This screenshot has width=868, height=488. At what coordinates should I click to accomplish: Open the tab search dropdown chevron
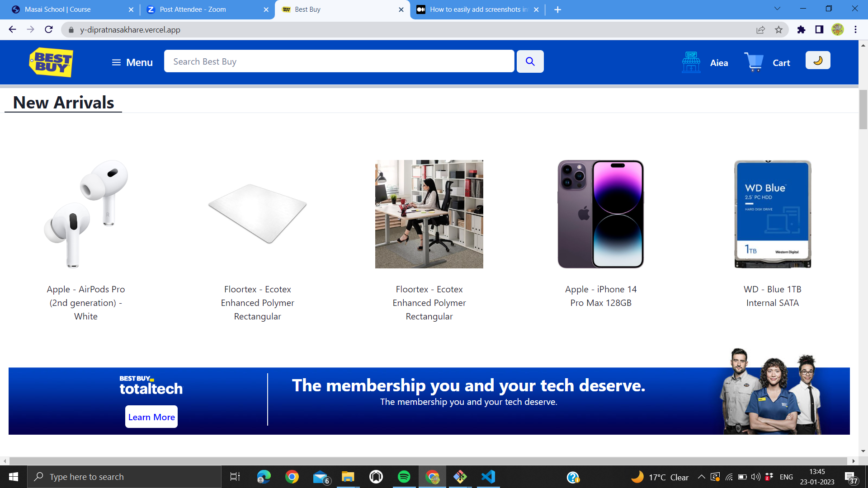pos(777,9)
